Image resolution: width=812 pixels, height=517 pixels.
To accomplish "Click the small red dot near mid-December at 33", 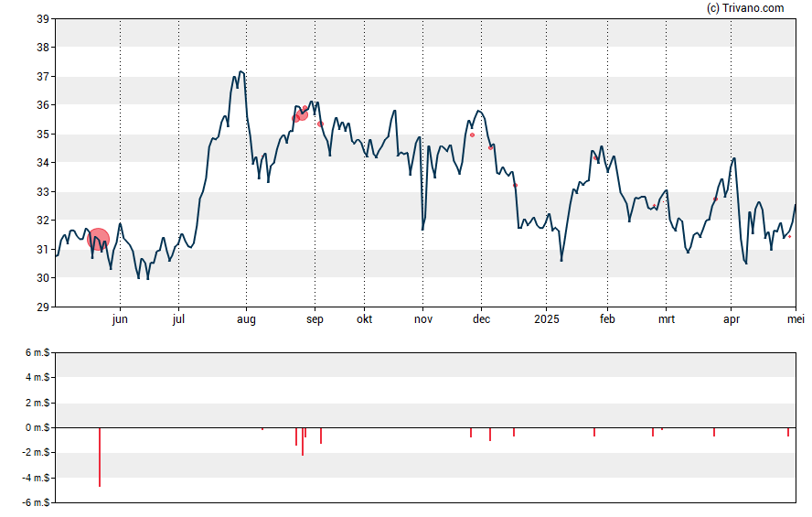I will [515, 185].
